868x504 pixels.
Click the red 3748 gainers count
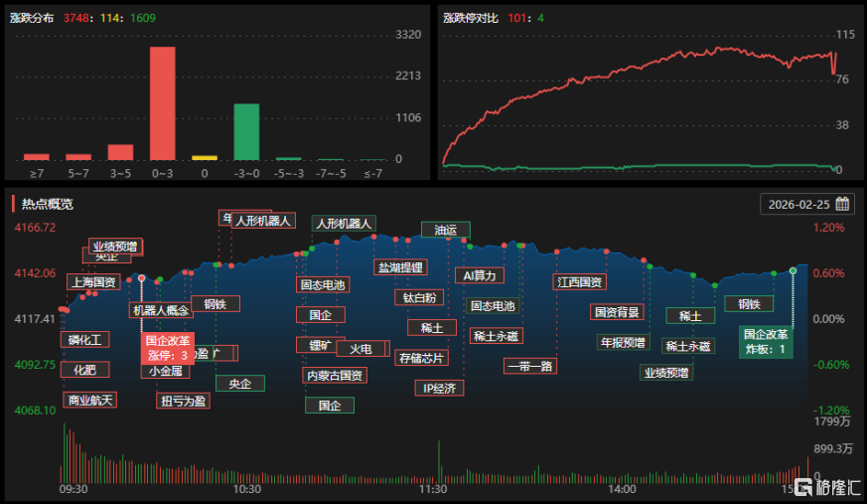[75, 18]
